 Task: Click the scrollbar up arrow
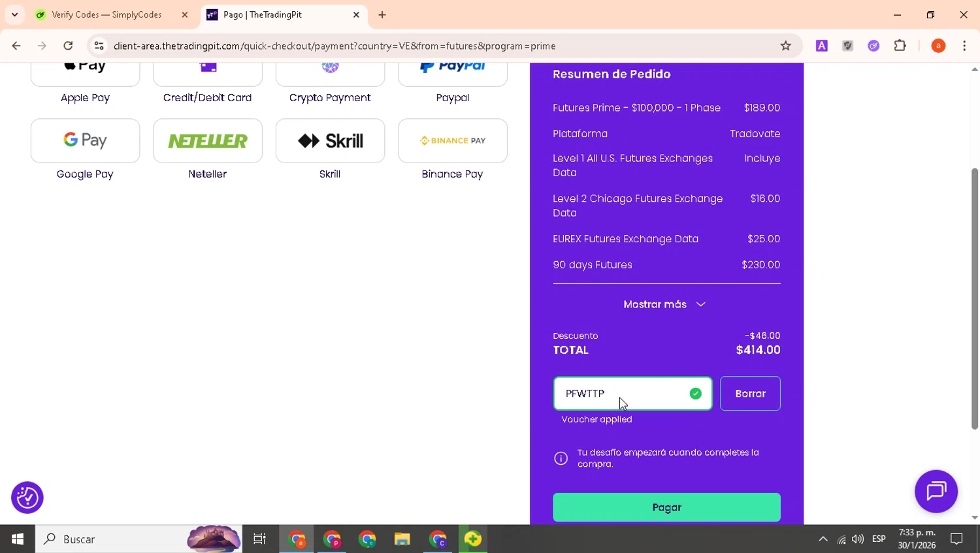tap(974, 69)
